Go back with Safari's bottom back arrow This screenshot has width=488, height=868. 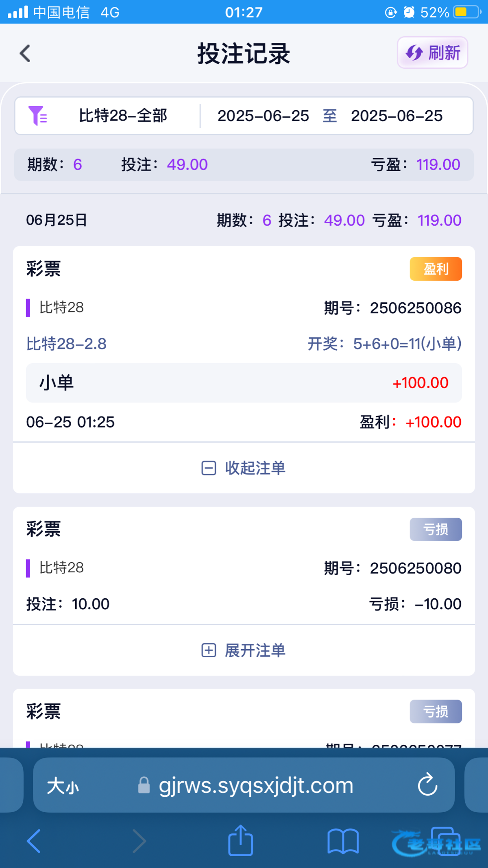tap(34, 841)
